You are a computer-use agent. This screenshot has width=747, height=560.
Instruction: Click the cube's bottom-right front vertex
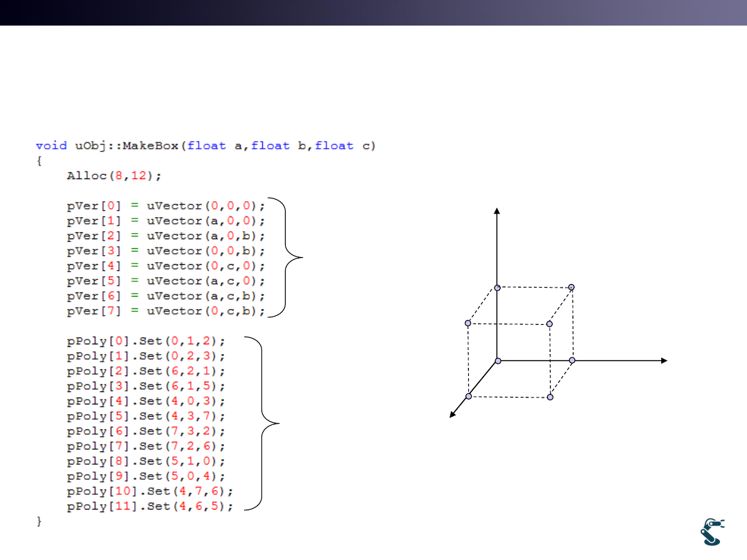coord(550,397)
